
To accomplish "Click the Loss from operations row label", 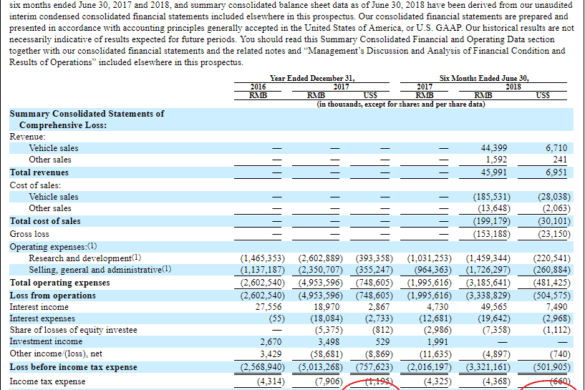I will [53, 296].
